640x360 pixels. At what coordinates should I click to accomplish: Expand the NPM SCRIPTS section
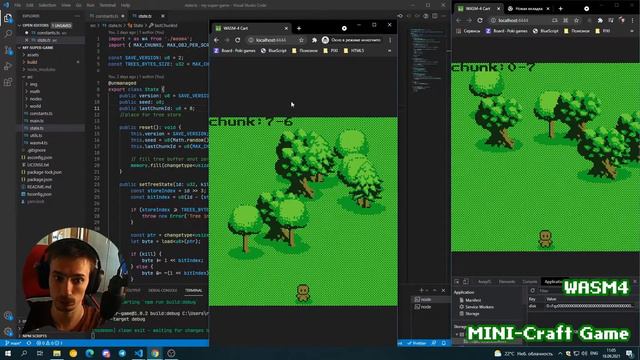[34, 336]
